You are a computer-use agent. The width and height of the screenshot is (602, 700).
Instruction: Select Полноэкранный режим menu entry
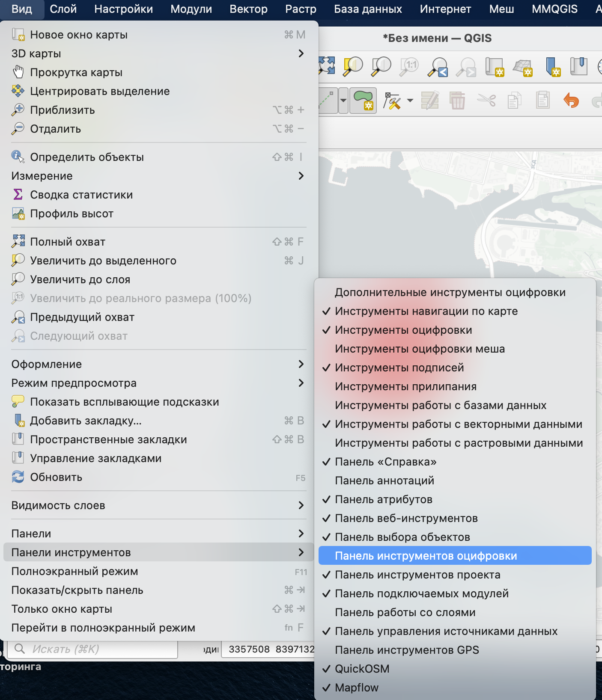(x=75, y=571)
